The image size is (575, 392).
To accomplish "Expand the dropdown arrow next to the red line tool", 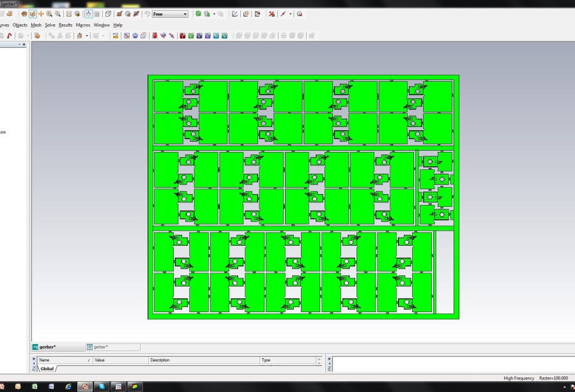I will 291,13.
